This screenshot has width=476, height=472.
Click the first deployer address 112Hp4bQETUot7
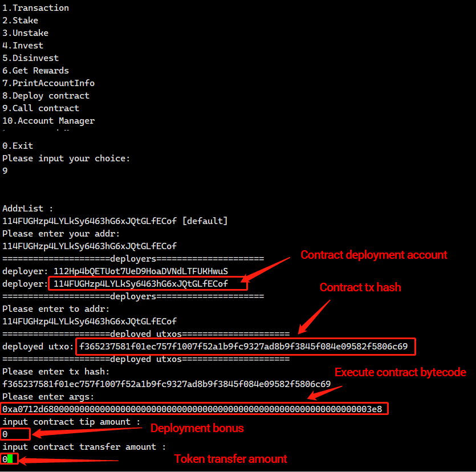pos(141,271)
